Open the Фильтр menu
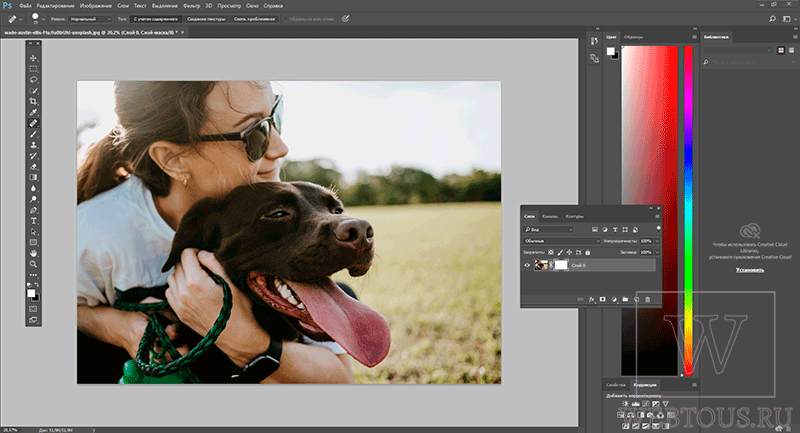 (x=191, y=6)
